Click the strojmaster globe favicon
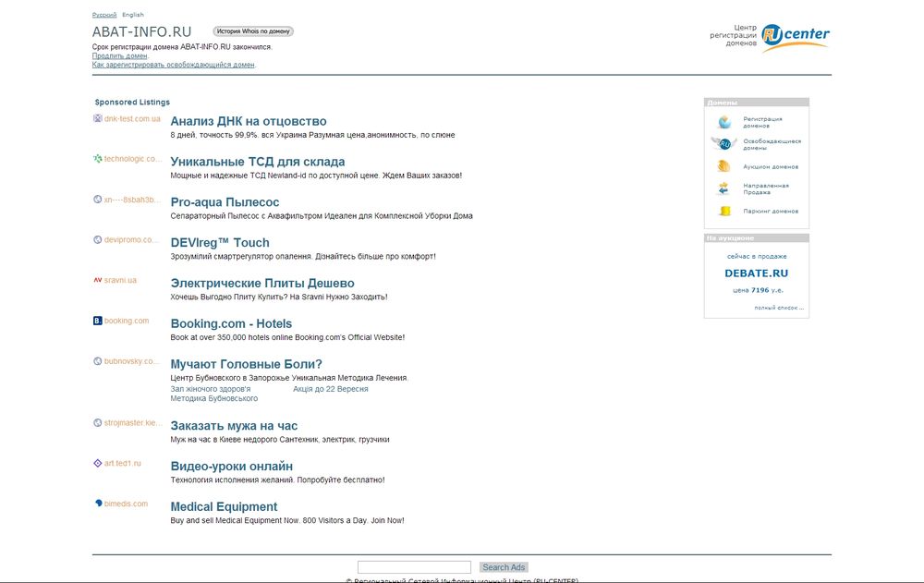Image resolution: width=924 pixels, height=583 pixels. tap(97, 422)
